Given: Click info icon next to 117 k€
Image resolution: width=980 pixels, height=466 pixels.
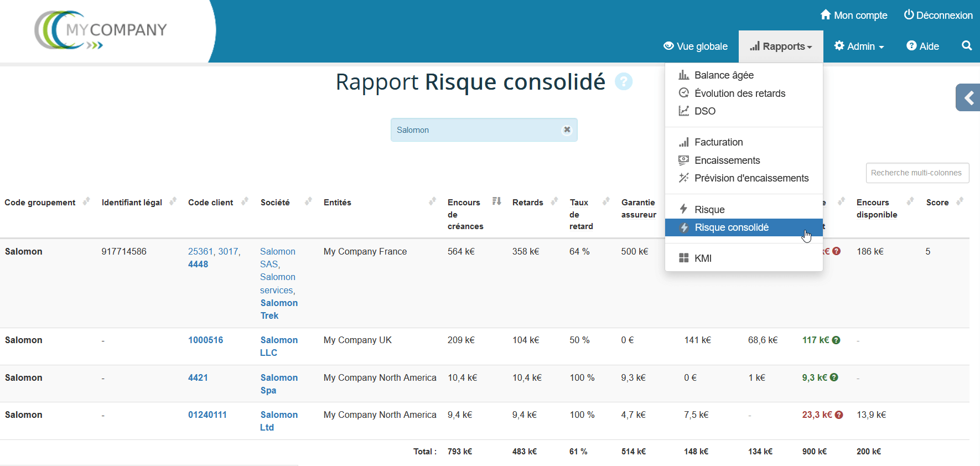Looking at the screenshot, I should point(836,340).
